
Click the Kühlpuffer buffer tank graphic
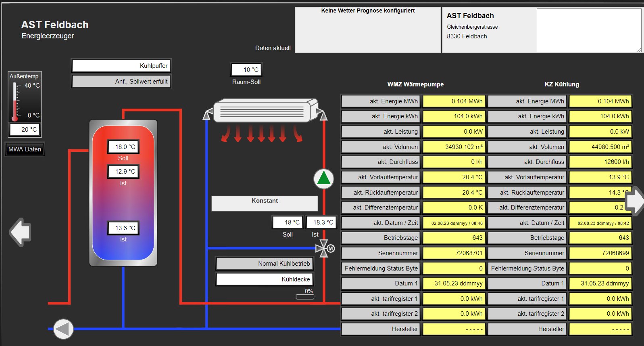coord(123,194)
